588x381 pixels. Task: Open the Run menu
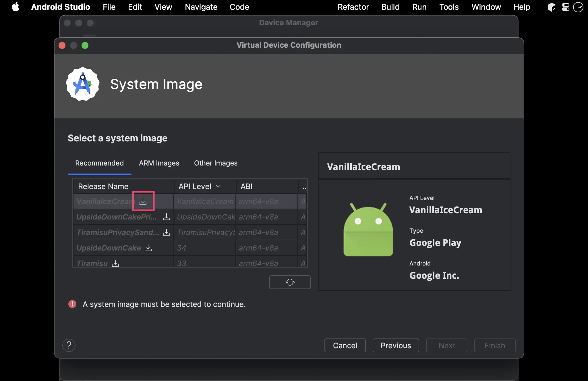(419, 7)
